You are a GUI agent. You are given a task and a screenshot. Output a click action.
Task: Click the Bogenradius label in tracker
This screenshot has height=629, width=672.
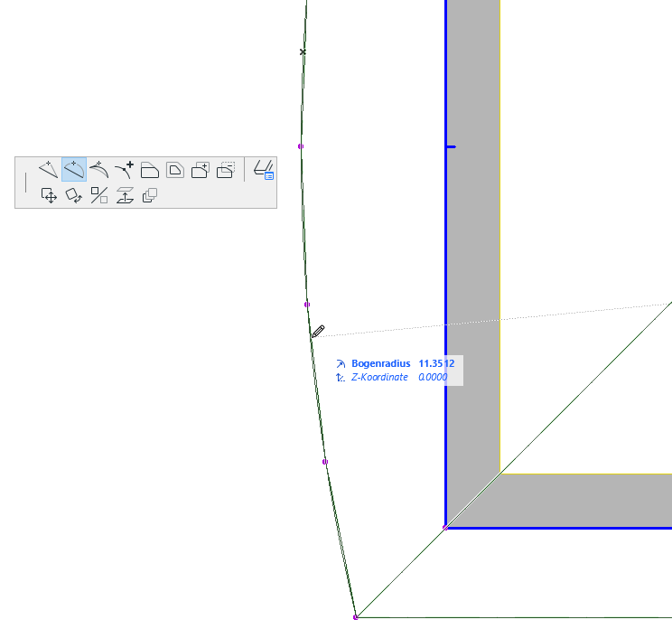tap(380, 363)
